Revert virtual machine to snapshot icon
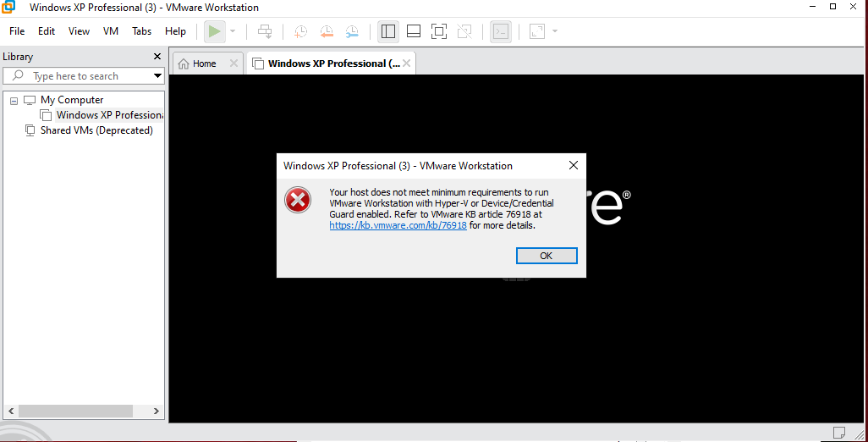Image resolution: width=868 pixels, height=442 pixels. [327, 31]
